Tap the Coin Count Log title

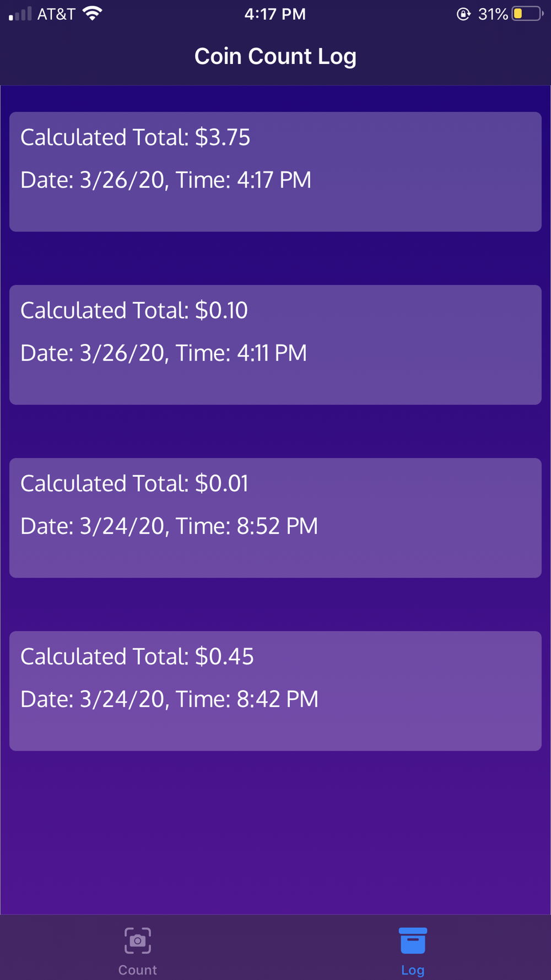pyautogui.click(x=275, y=56)
